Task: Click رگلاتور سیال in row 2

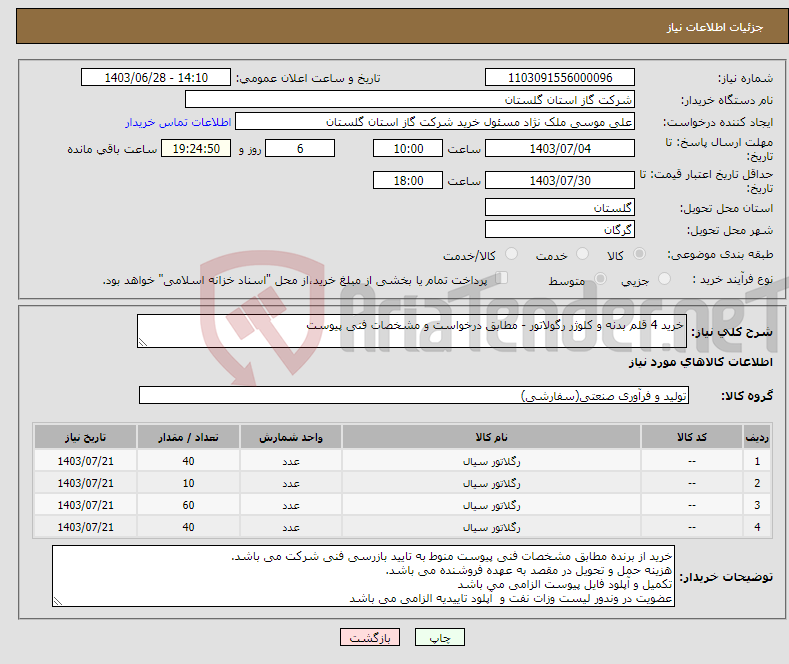Action: [x=492, y=483]
